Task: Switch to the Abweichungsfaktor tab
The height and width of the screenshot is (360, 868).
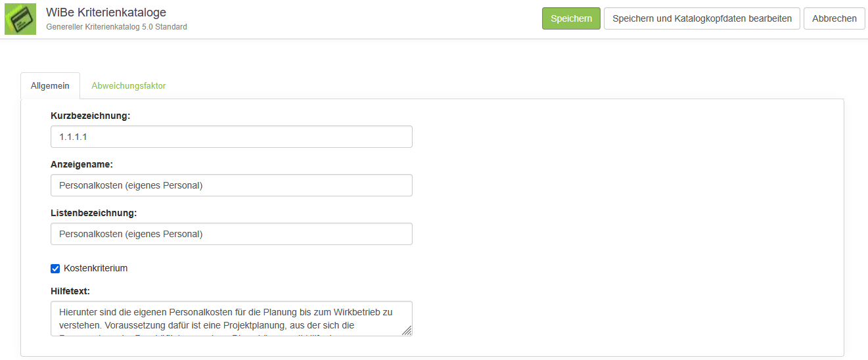Action: [129, 86]
